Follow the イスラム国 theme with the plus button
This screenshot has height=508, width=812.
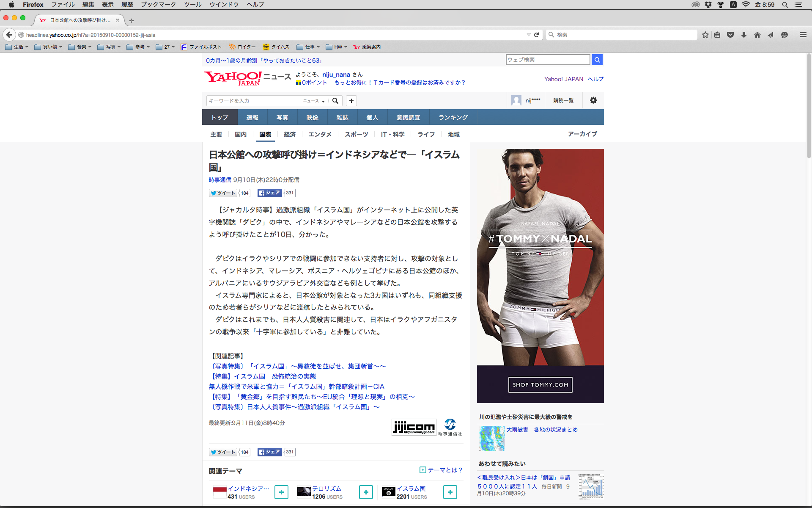coord(450,492)
